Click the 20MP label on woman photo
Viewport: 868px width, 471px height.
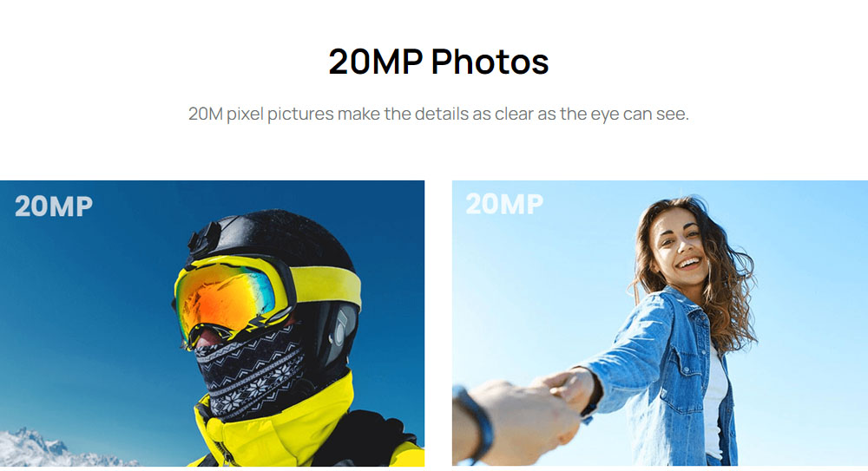(x=504, y=204)
